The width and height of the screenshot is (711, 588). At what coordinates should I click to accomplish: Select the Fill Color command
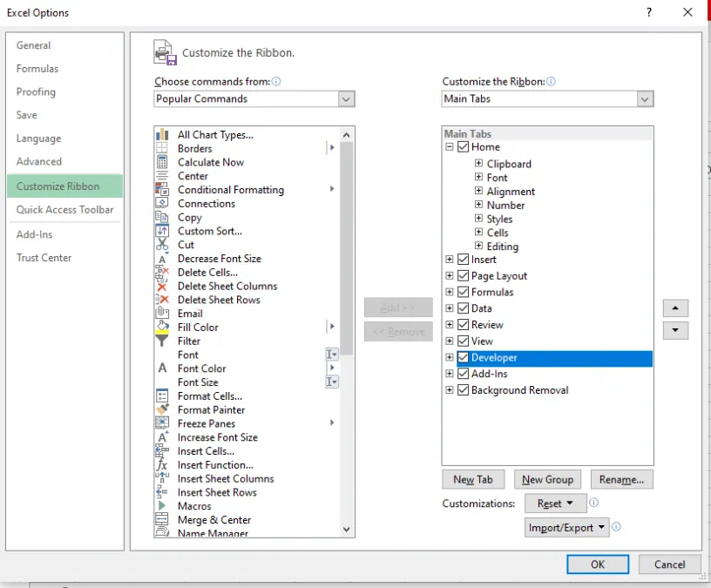[x=199, y=327]
